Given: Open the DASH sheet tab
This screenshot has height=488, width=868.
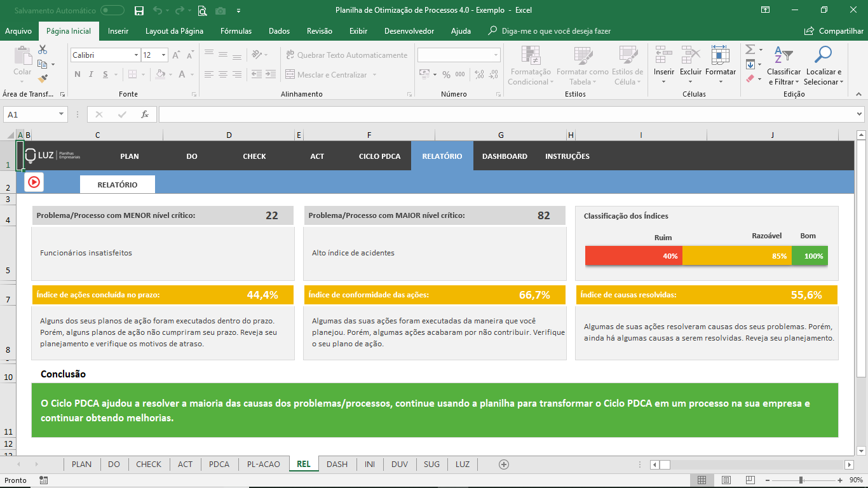Looking at the screenshot, I should [337, 464].
